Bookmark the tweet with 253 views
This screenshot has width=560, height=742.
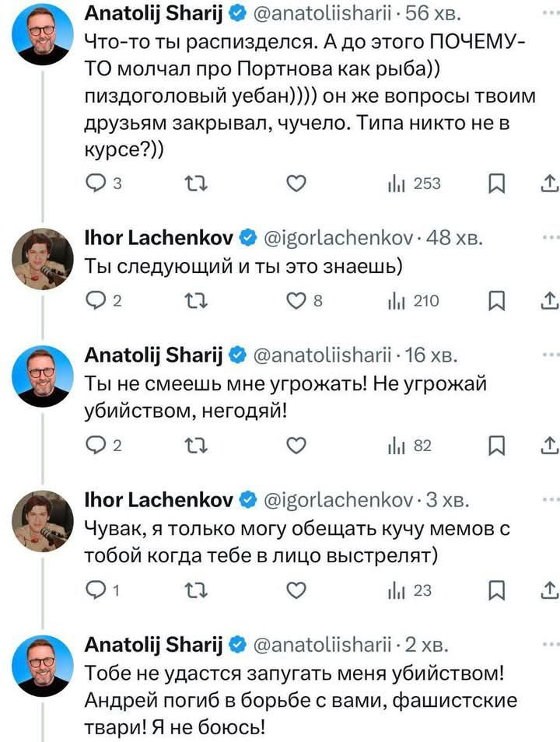pos(495,184)
